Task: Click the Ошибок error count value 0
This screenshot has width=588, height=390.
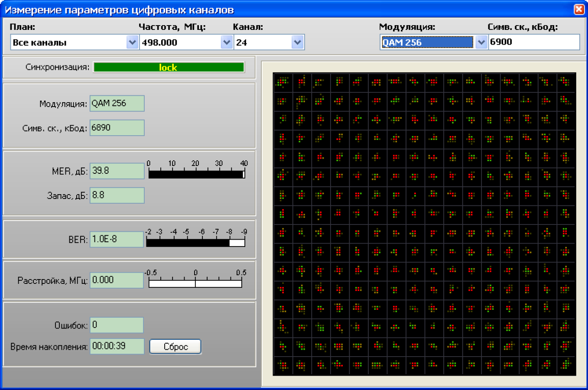Action: click(x=117, y=325)
